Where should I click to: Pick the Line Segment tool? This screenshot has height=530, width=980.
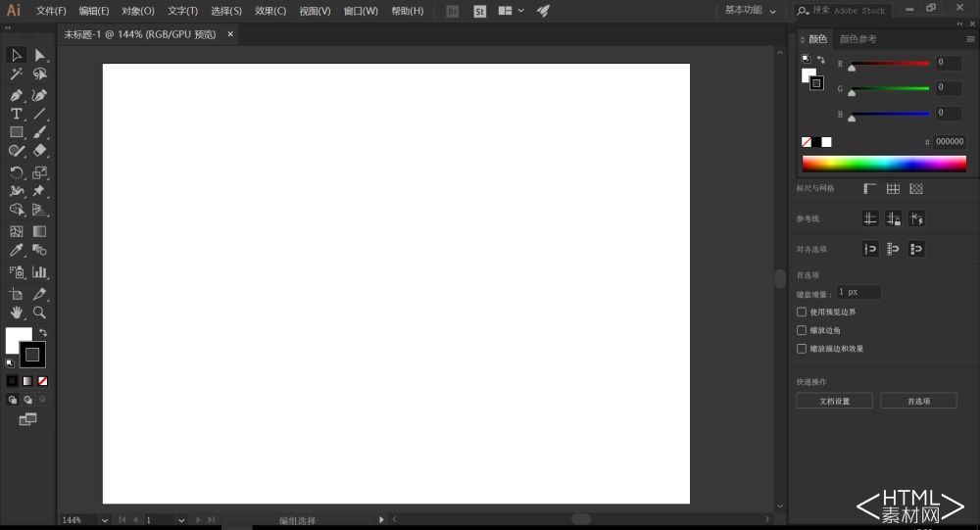point(39,114)
